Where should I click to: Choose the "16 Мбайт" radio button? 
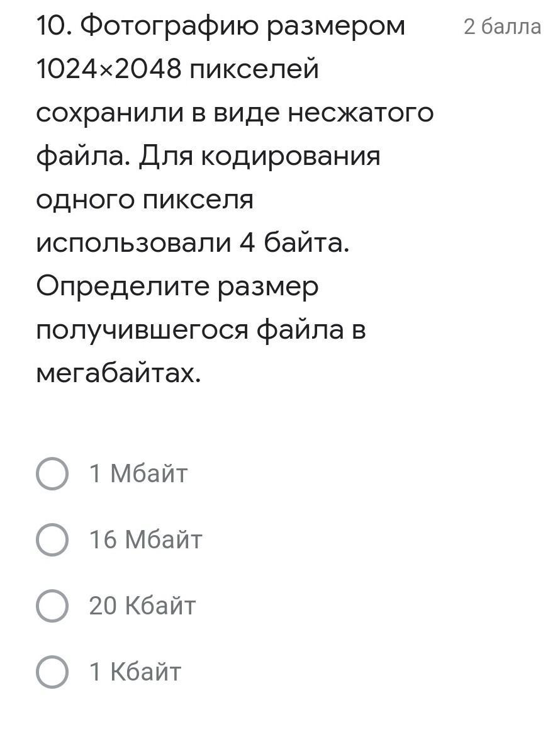(x=52, y=540)
